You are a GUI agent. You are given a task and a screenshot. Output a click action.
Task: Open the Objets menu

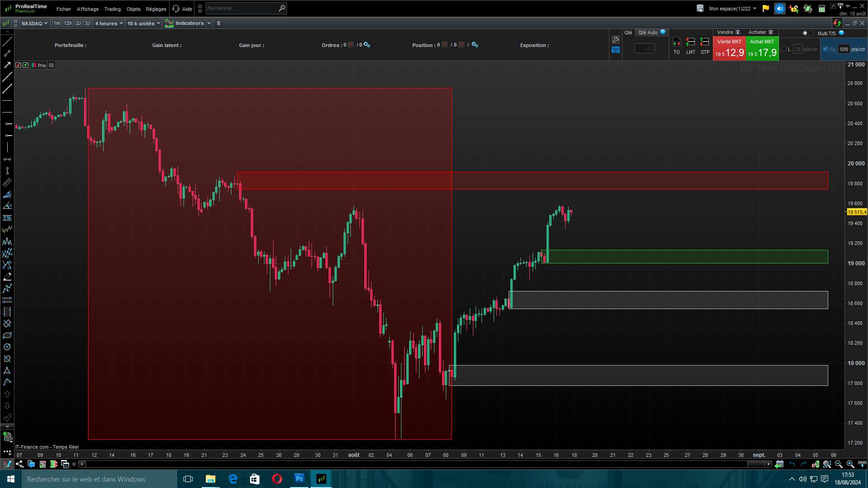133,9
